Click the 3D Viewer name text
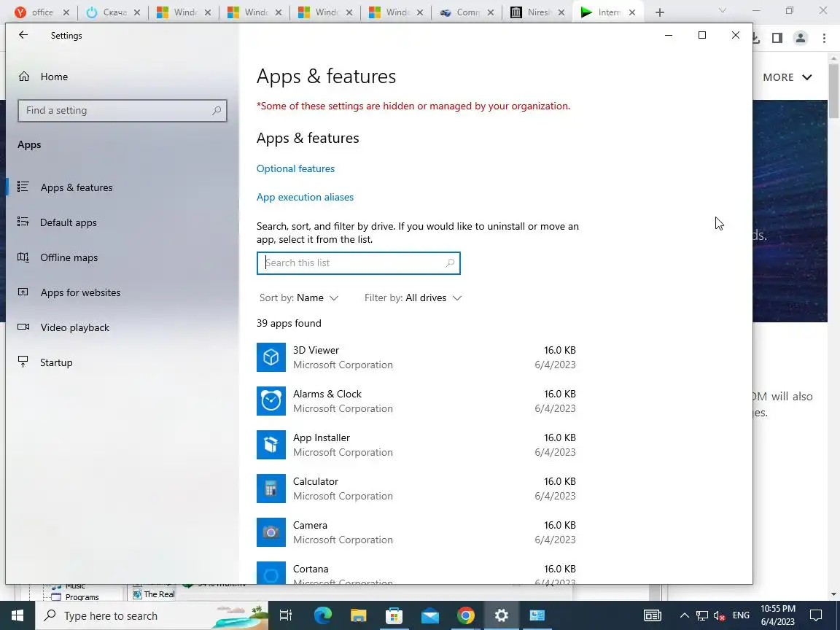This screenshot has height=630, width=840. click(x=316, y=350)
